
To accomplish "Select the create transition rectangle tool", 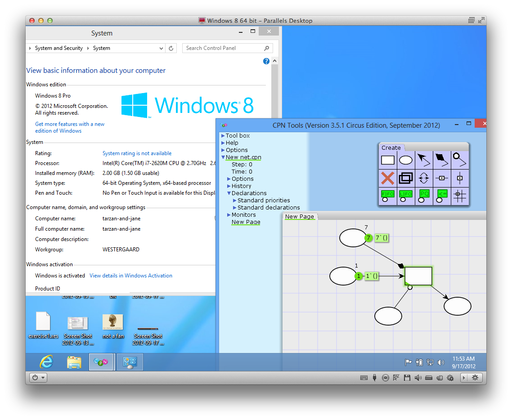I will (387, 160).
